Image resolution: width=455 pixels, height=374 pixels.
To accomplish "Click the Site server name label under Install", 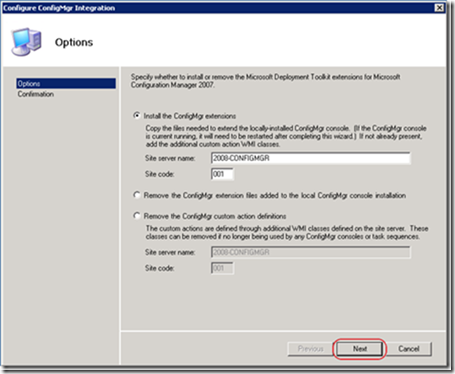I will tap(170, 158).
